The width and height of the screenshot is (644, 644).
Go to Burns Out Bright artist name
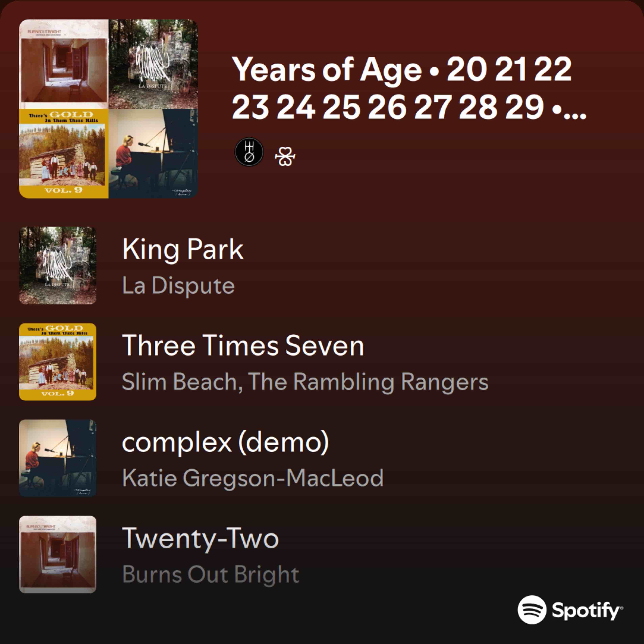coord(211,574)
